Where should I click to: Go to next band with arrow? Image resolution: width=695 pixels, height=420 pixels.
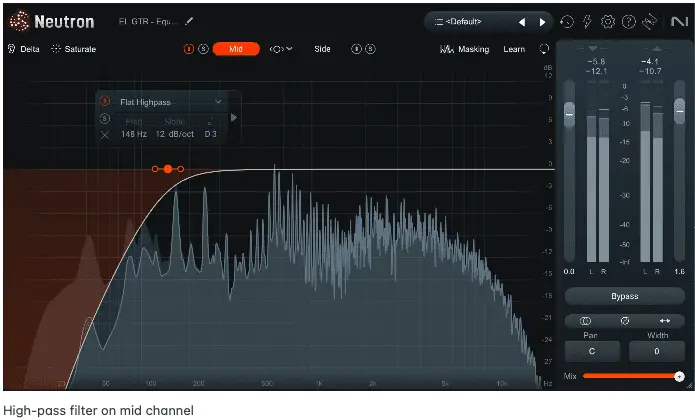[234, 117]
